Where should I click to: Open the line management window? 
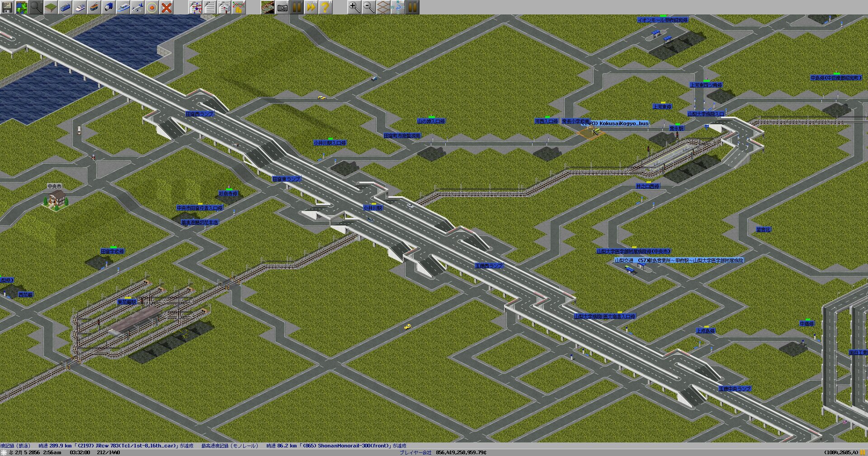click(x=196, y=7)
